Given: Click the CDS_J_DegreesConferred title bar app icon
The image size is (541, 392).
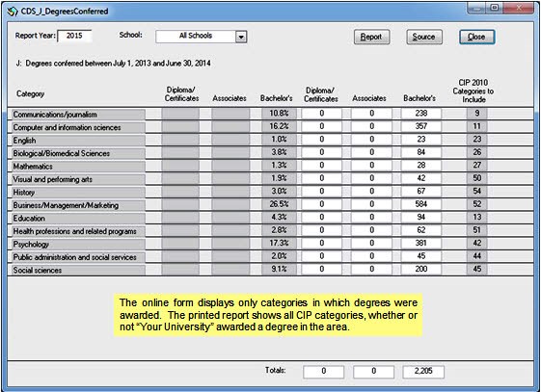Looking at the screenshot, I should 13,12.
